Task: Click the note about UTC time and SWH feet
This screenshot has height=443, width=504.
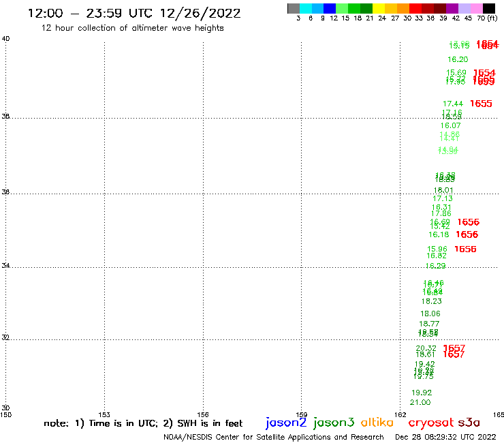Action: (x=143, y=423)
